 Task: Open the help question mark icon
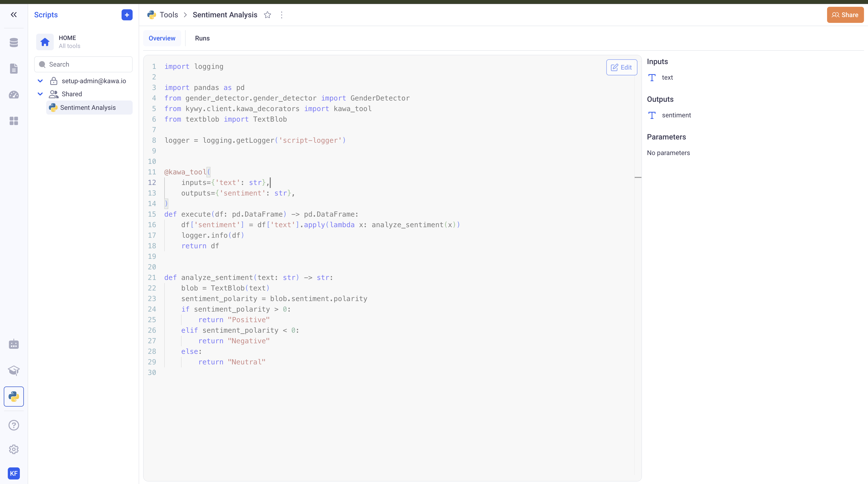coord(14,425)
